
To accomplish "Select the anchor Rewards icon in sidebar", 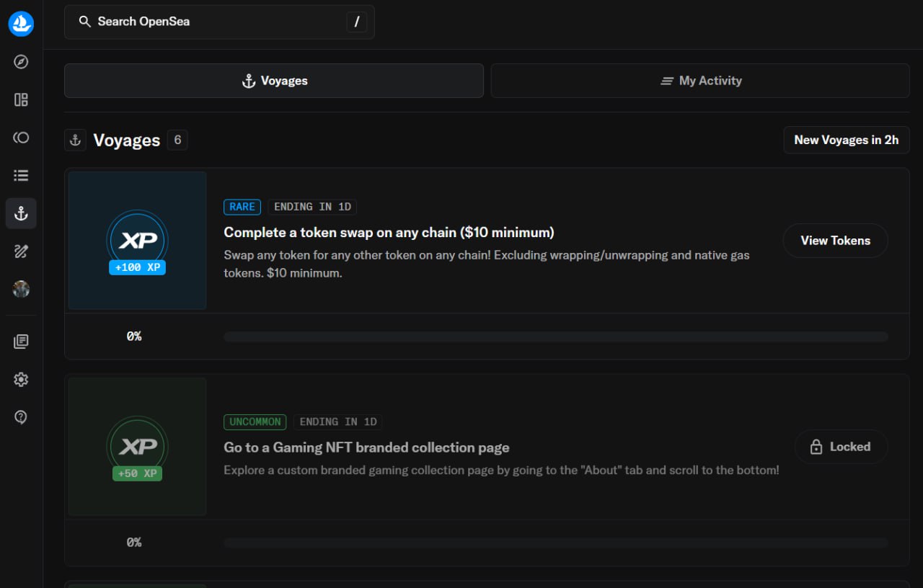I will [21, 213].
